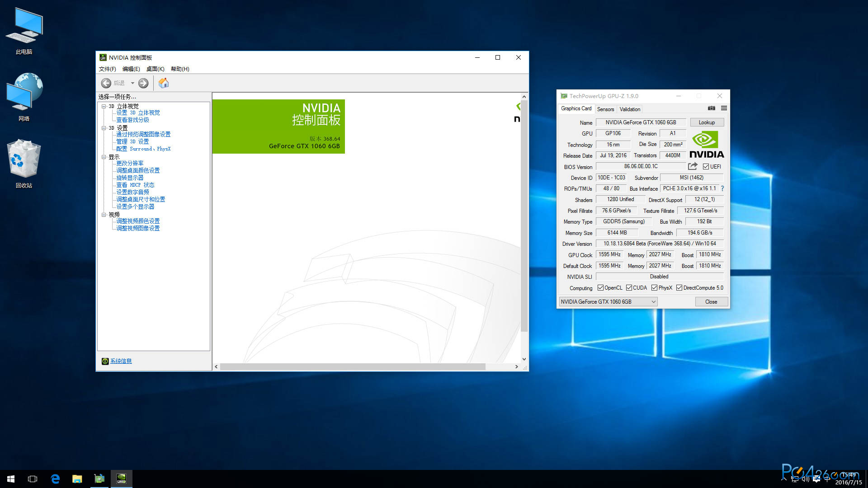Click the Home icon in NVIDIA toolbar
This screenshot has height=488, width=868.
[x=164, y=83]
